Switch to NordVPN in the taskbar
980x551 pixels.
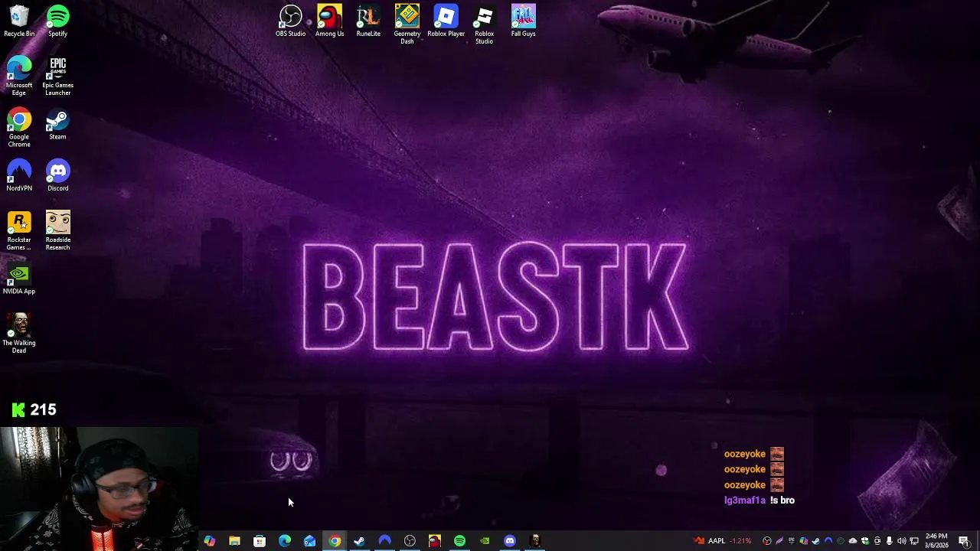point(384,541)
